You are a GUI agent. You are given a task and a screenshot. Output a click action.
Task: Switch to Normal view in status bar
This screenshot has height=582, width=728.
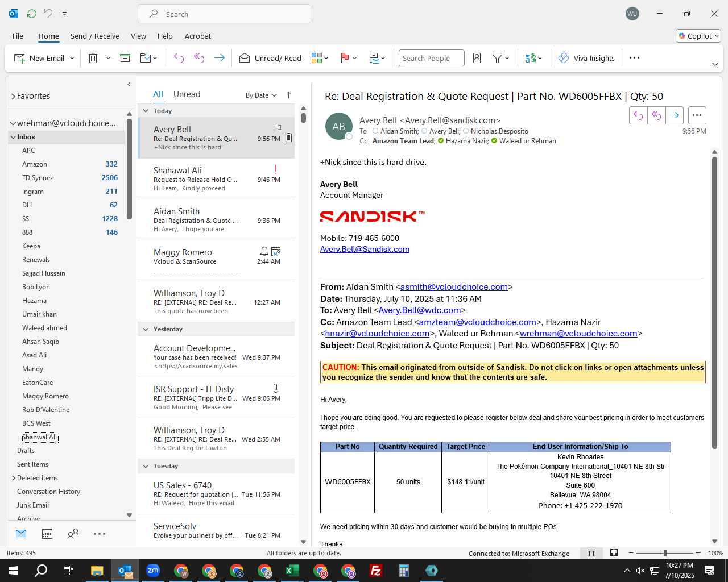pos(591,553)
